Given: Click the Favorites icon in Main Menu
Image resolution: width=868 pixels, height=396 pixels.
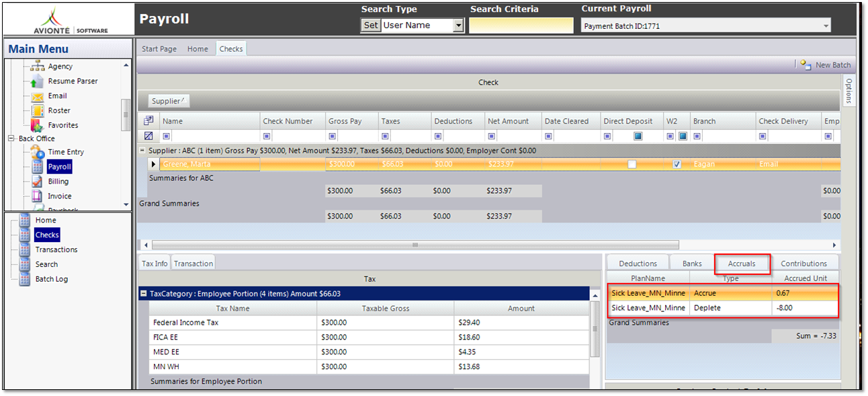Looking at the screenshot, I should pos(38,125).
